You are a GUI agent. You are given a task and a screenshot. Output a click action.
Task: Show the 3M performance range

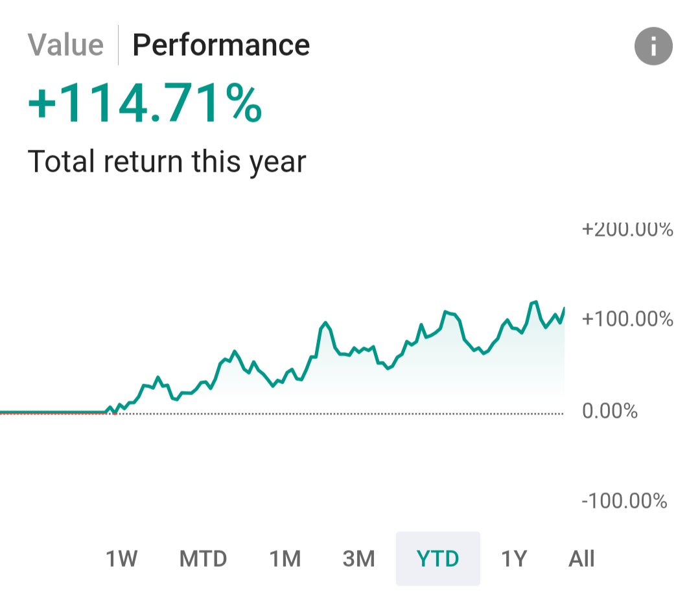coord(359,558)
